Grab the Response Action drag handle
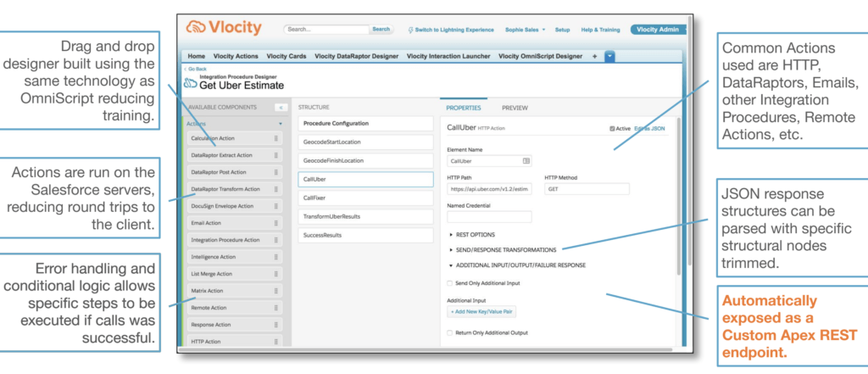Screen dimensions: 868x374 (x=275, y=325)
